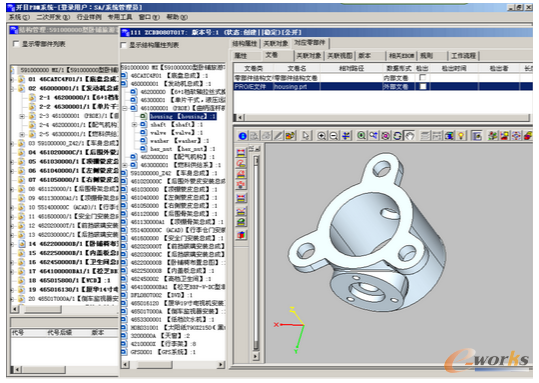The image size is (539, 383).
Task: Expand the 2-3 461000001 tree node
Action: [22, 116]
